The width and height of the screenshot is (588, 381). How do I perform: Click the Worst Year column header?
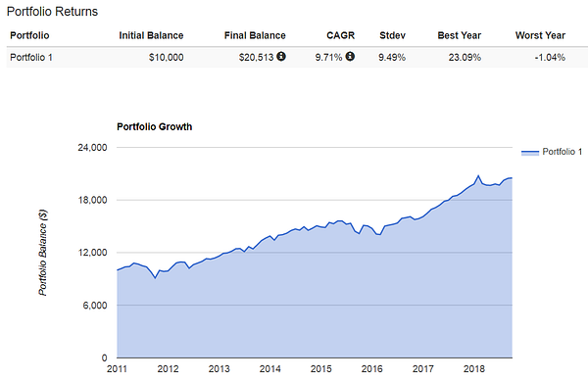(540, 35)
